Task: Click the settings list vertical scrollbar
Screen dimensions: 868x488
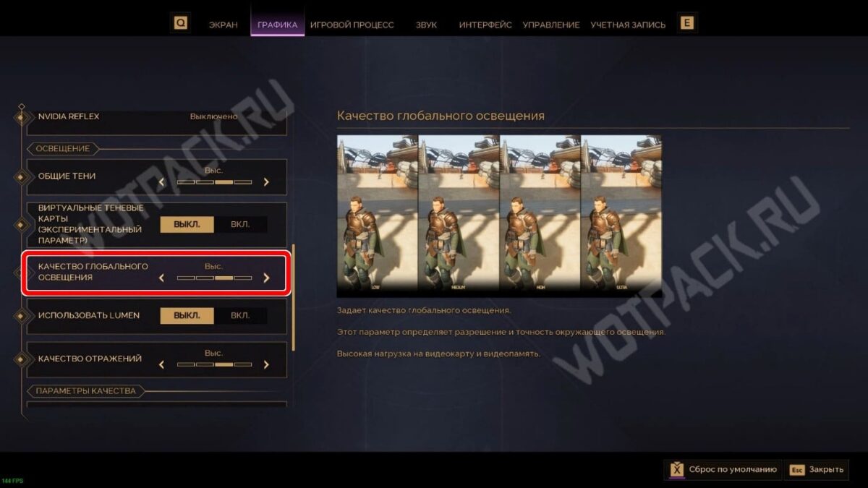Action: pos(294,298)
